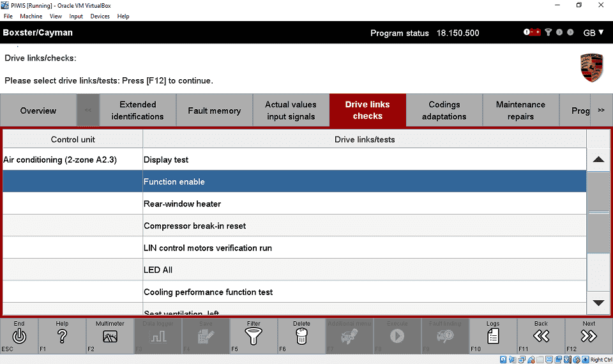Switch to the Fault memory tab
The image size is (613, 364).
click(x=214, y=110)
